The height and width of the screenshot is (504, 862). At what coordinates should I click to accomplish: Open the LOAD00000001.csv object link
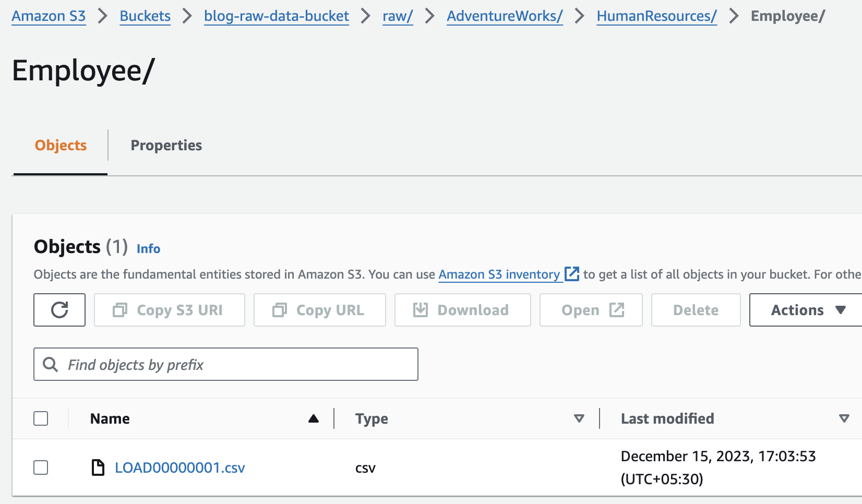pos(180,468)
